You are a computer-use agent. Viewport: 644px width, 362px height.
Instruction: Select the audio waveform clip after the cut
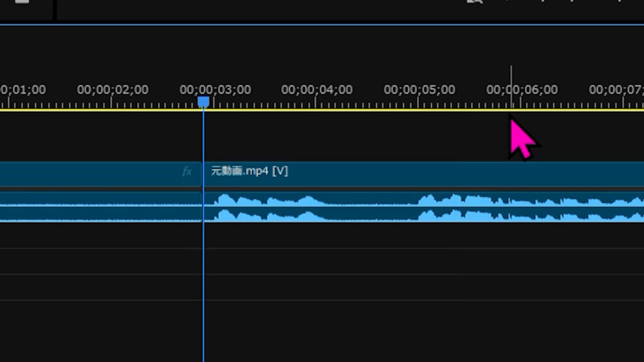click(421, 200)
